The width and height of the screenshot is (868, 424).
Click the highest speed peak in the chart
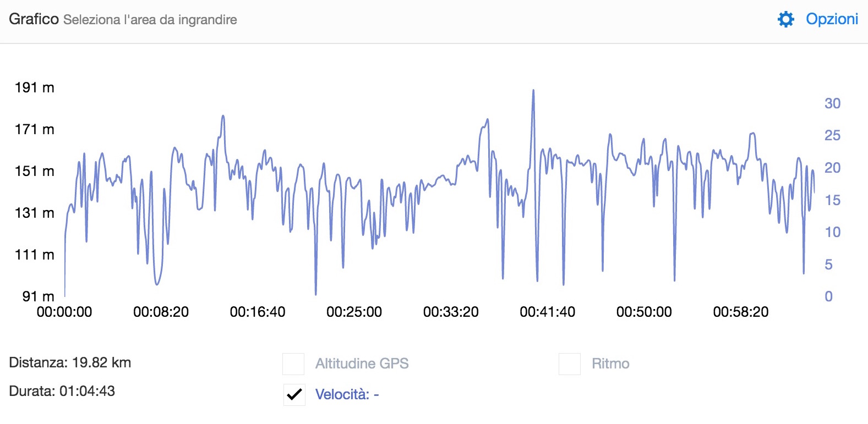533,91
